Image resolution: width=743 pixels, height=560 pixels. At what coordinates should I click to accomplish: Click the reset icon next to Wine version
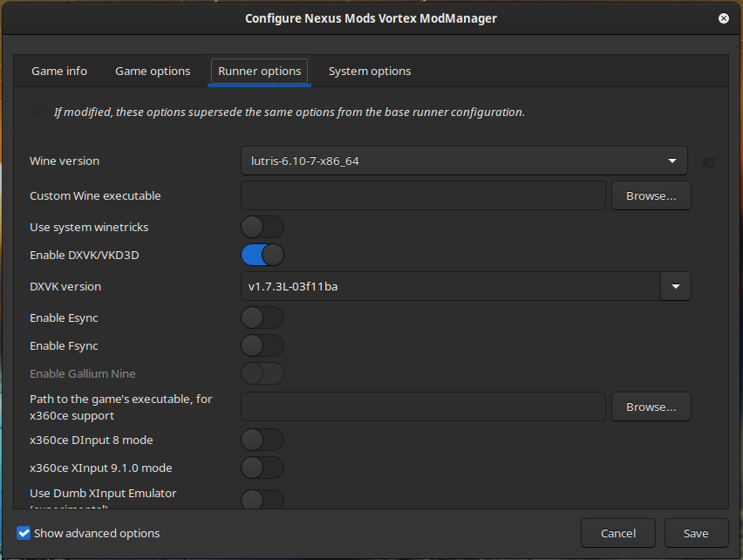709,163
